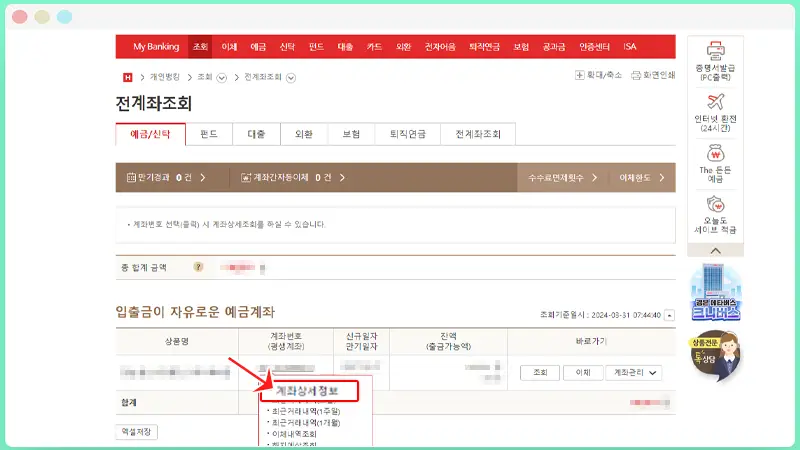The width and height of the screenshot is (800, 450).
Task: Open the 증명서발급 printer icon in sidebar
Action: (x=715, y=51)
